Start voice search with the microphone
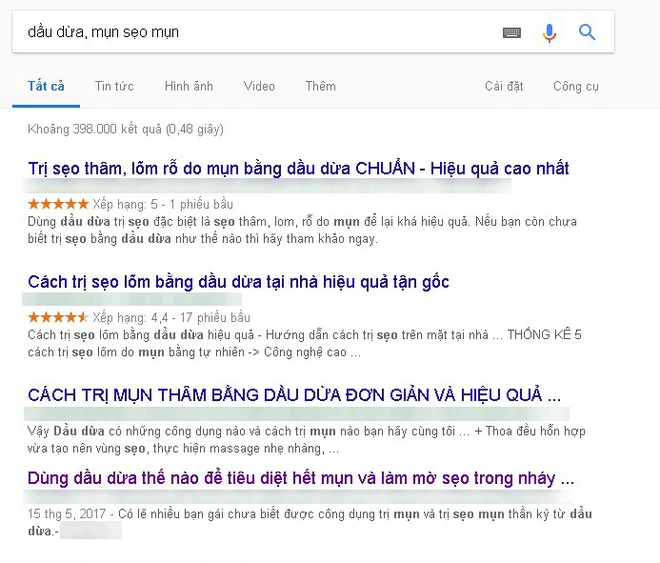The height and width of the screenshot is (563, 660). [549, 33]
